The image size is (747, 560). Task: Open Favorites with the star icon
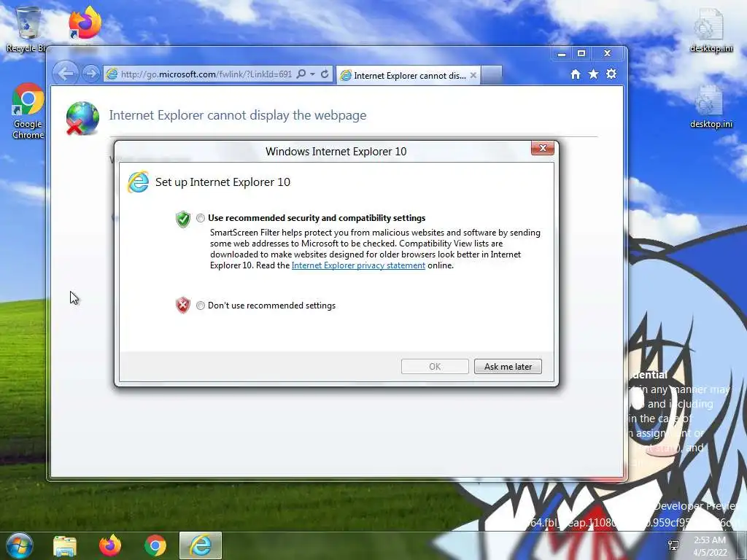[x=593, y=74]
